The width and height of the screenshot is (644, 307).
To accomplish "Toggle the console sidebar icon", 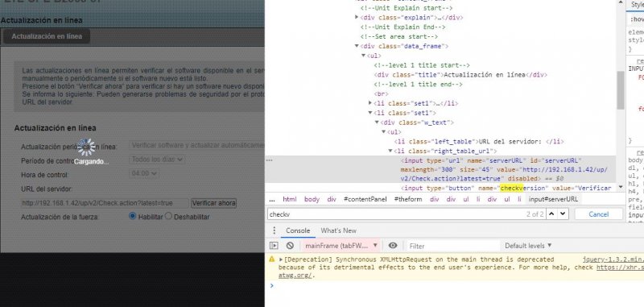I will click(274, 246).
